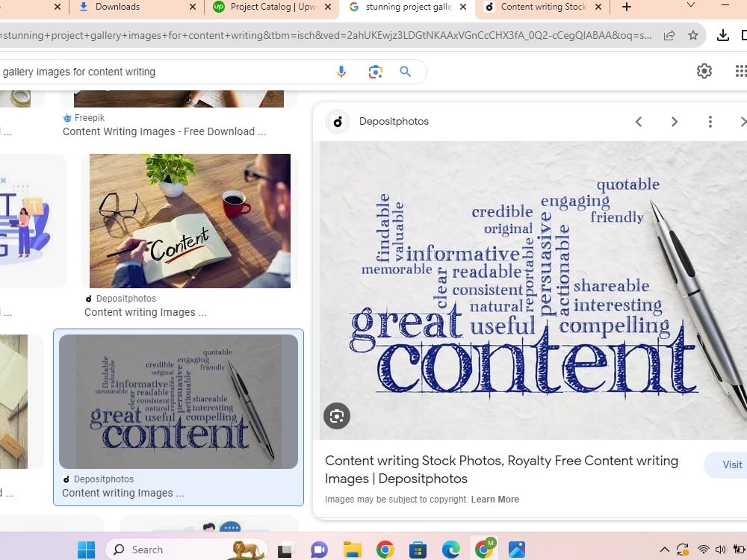Open Task View on taskbar
This screenshot has height=560, width=747.
click(285, 550)
